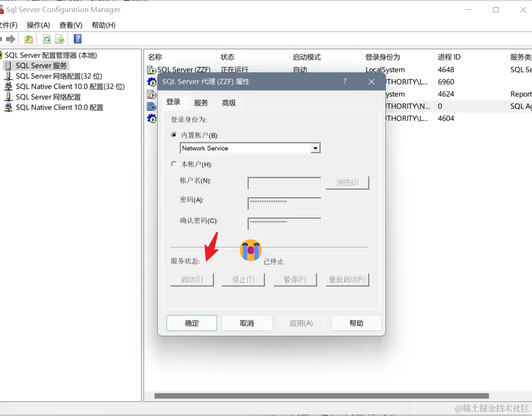
Task: Select SQL Native Client 10.0 配置 tree node
Action: (x=59, y=108)
